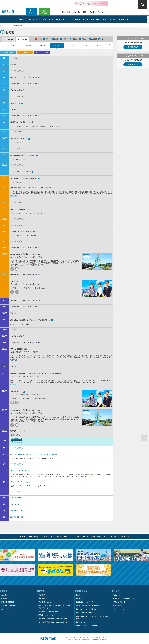Open X icon for 17:35 きょうとDays
The image size is (149, 644).
click(17, 292)
